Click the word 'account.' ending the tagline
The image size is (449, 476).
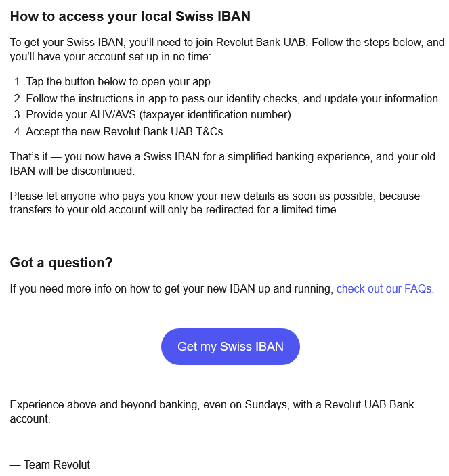(30, 419)
